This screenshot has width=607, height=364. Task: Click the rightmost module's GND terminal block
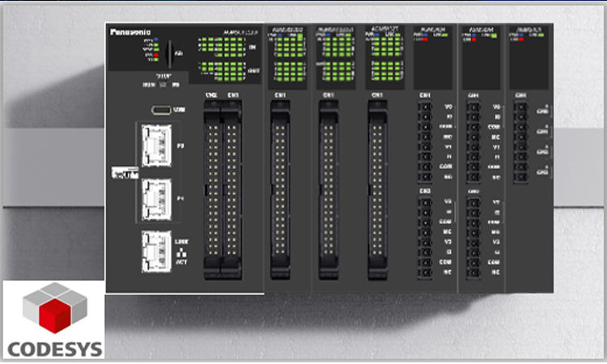point(521,139)
